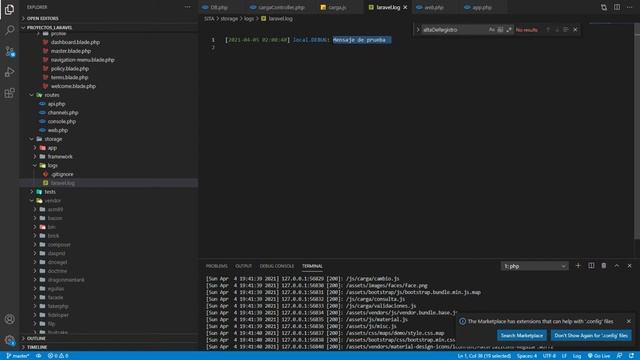This screenshot has width=640, height=360.
Task: Close the laravel.log tab
Action: pos(405,7)
